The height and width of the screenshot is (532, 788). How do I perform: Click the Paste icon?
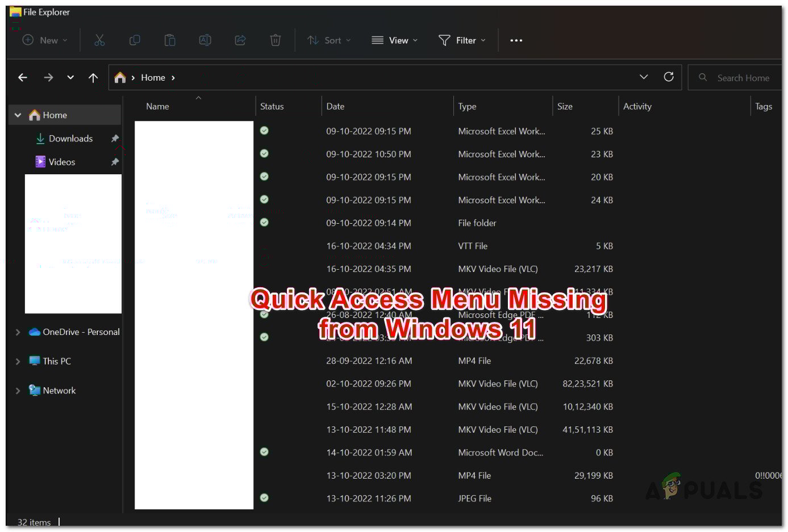click(170, 40)
